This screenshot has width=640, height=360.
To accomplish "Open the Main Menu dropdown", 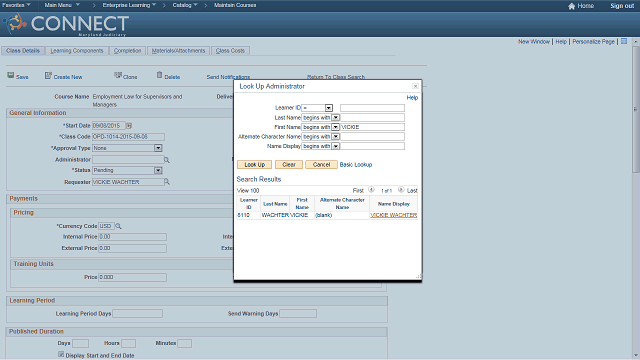I will 62,5.
